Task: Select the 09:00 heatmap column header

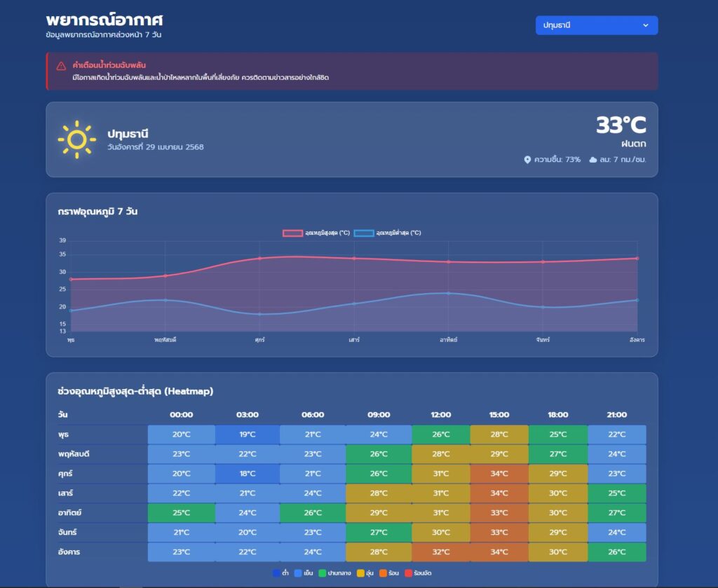Action: point(379,415)
